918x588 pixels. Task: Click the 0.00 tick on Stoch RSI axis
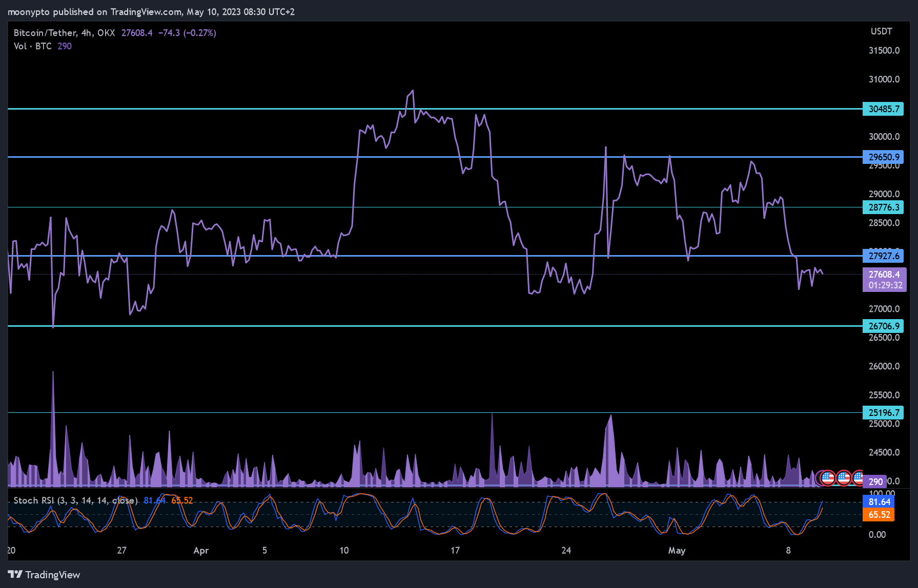pos(877,535)
